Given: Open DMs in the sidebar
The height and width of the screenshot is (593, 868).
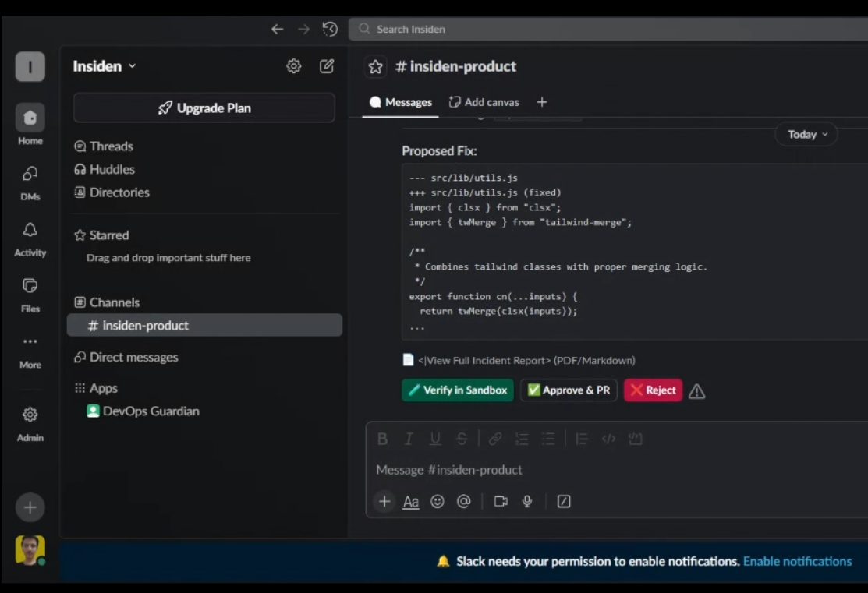Looking at the screenshot, I should pos(30,183).
